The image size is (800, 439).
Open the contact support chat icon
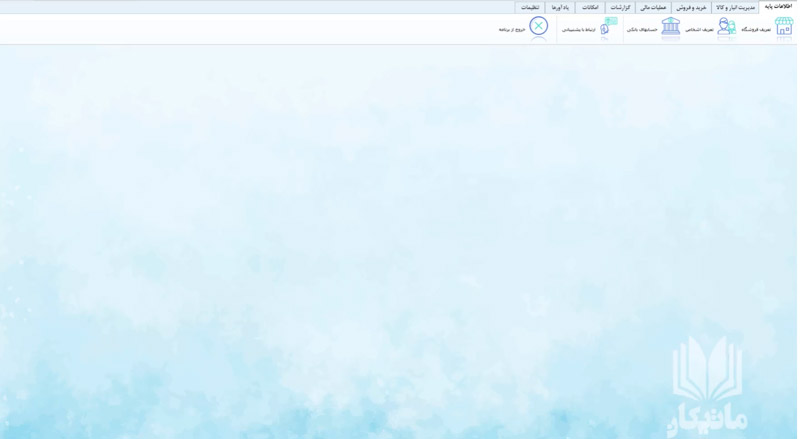click(x=608, y=26)
